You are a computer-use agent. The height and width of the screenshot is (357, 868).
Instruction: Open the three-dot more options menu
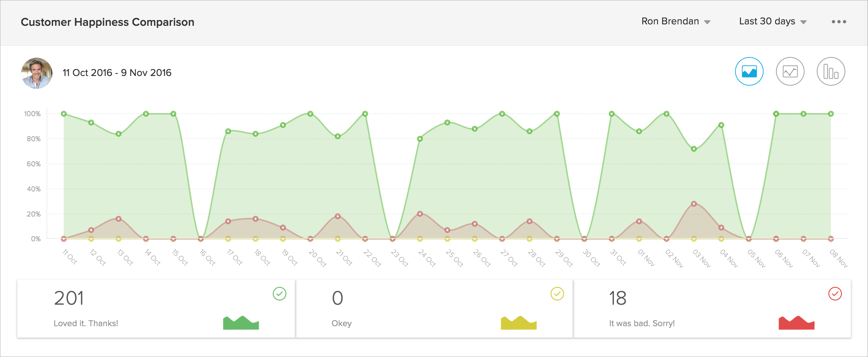tap(839, 22)
